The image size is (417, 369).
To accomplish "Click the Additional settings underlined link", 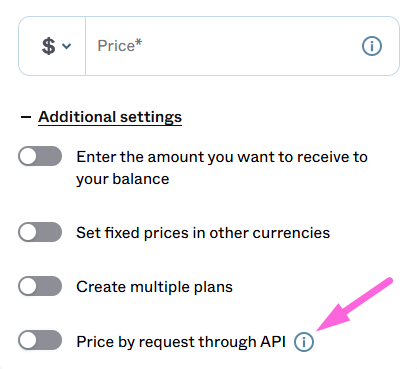I will coord(110,117).
